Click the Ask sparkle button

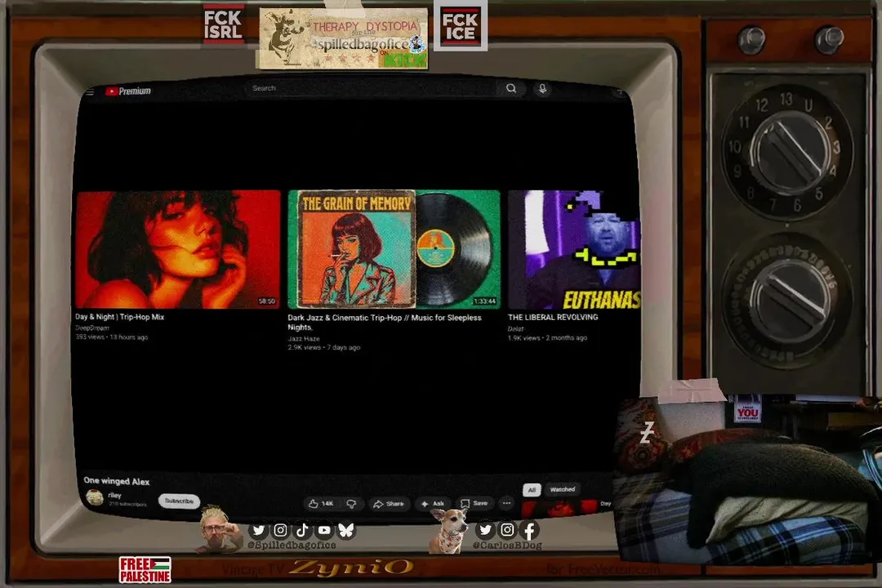pyautogui.click(x=433, y=504)
